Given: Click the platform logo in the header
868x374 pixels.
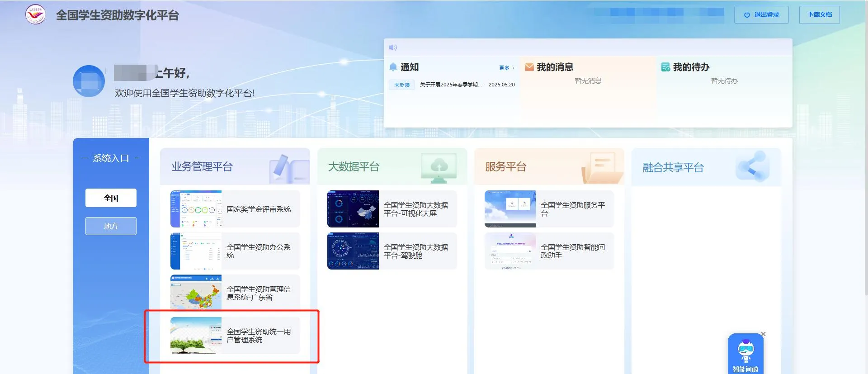Looking at the screenshot, I should pos(35,14).
